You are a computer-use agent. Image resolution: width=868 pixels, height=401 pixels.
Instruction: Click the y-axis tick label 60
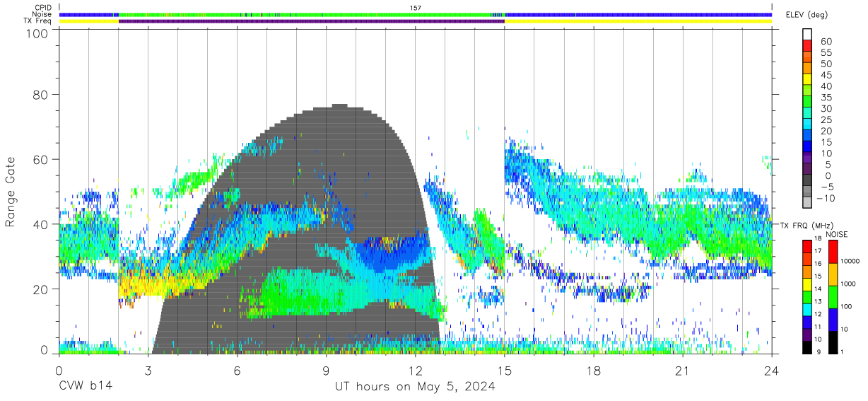point(41,160)
